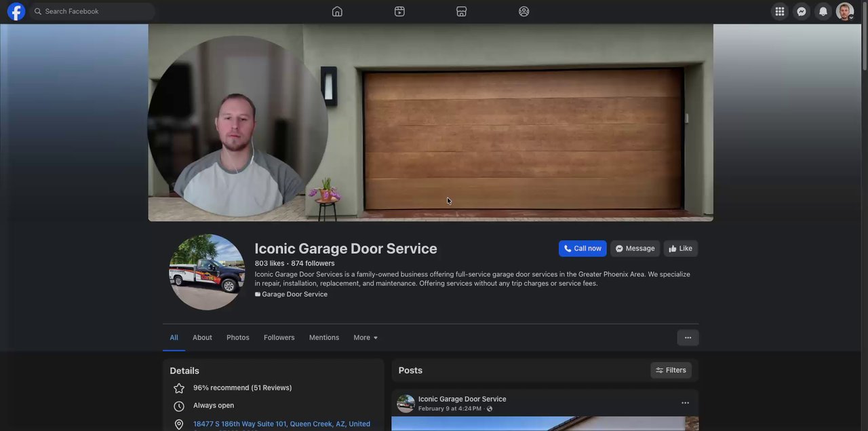Open Messenger from top bar
The image size is (868, 431).
(x=802, y=12)
